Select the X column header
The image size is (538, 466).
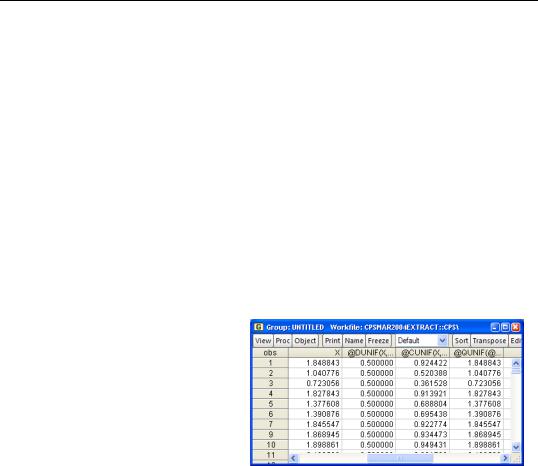[x=315, y=353]
